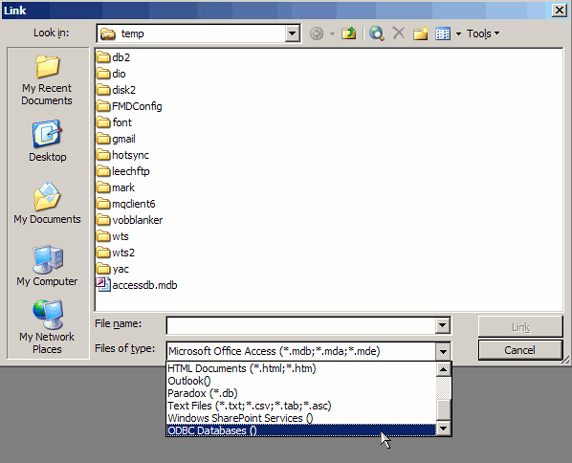Go back using the Back arrow icon

[x=316, y=34]
